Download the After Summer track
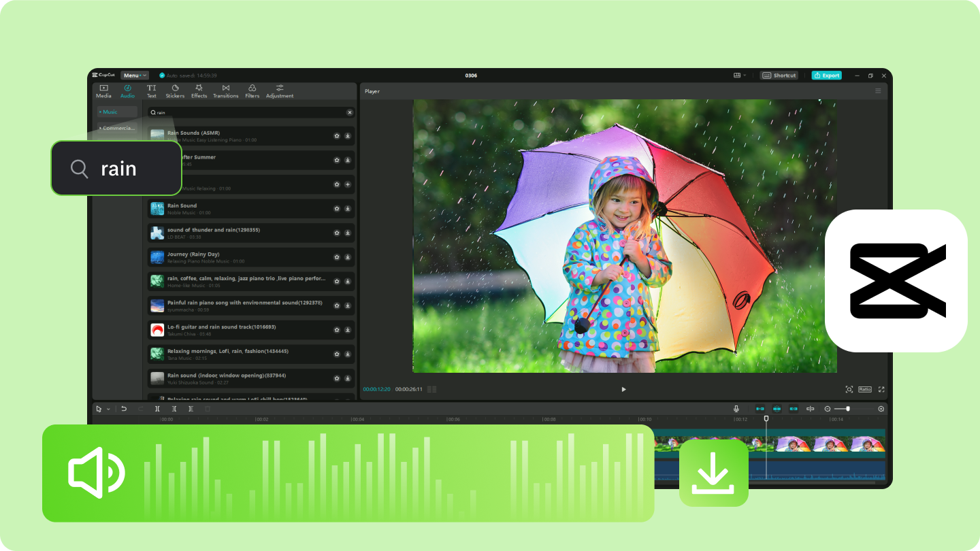 coord(347,160)
